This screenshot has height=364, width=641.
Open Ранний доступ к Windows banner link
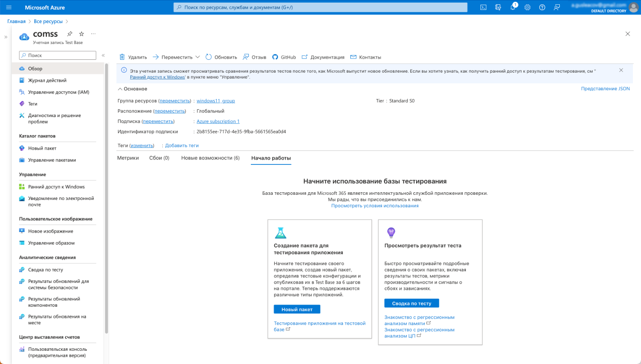click(x=157, y=77)
